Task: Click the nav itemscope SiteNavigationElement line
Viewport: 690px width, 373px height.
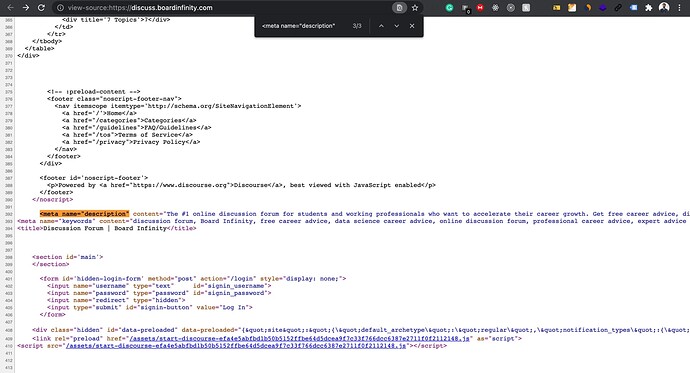Action: 178,106
